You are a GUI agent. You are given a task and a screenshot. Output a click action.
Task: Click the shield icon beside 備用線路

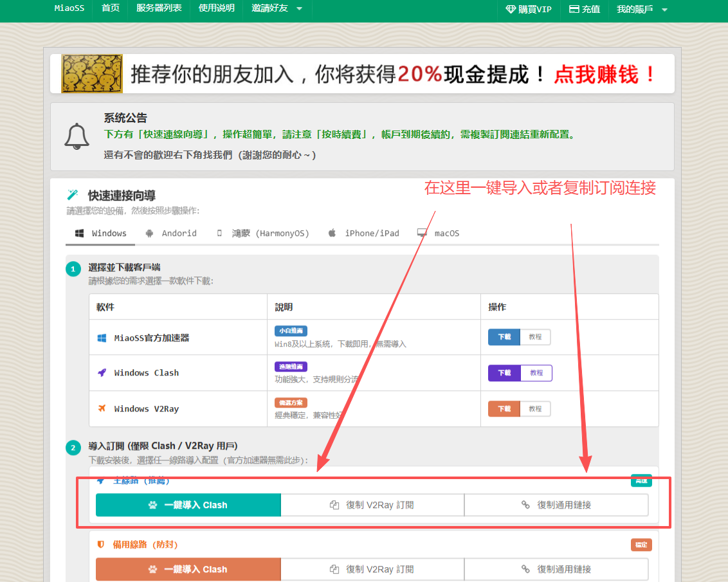(101, 544)
